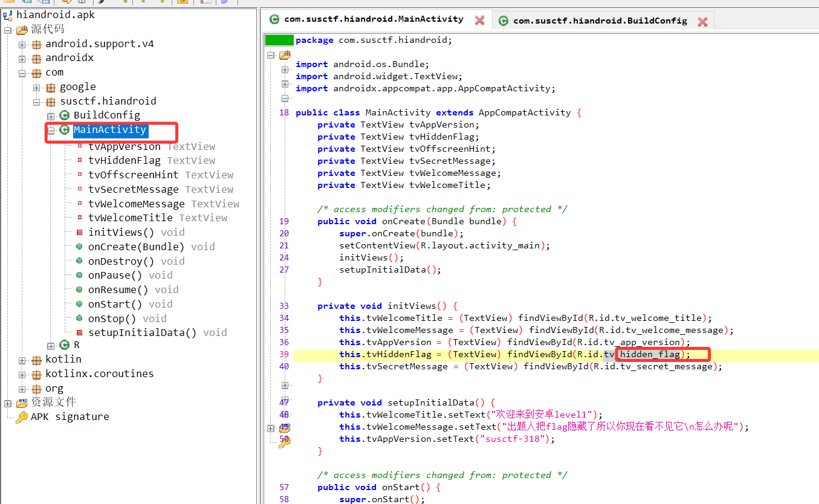Click the green class icon beside BuildConfig
This screenshot has height=504, width=819.
(x=65, y=115)
